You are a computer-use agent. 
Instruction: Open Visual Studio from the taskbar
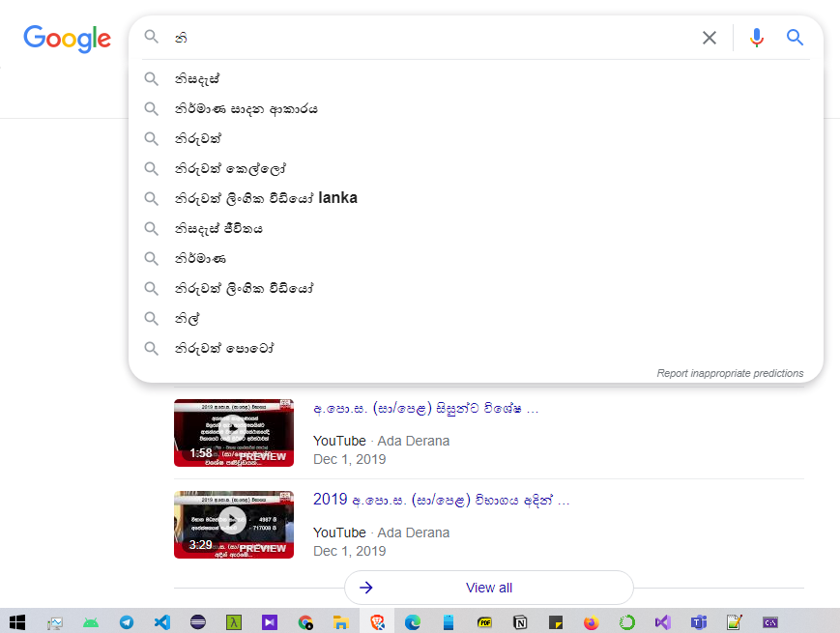point(663,622)
